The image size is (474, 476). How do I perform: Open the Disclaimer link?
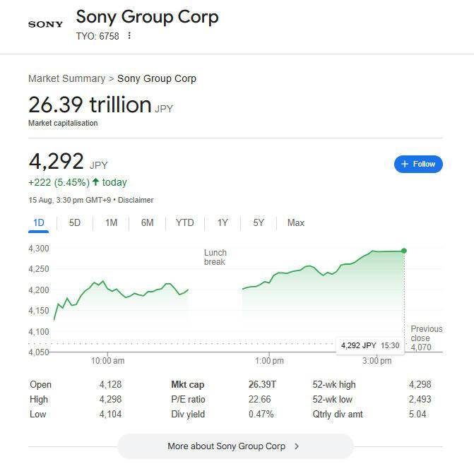pos(136,200)
